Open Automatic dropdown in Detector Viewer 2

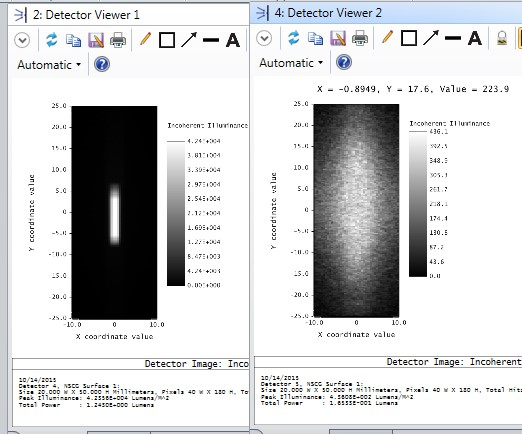pos(291,63)
